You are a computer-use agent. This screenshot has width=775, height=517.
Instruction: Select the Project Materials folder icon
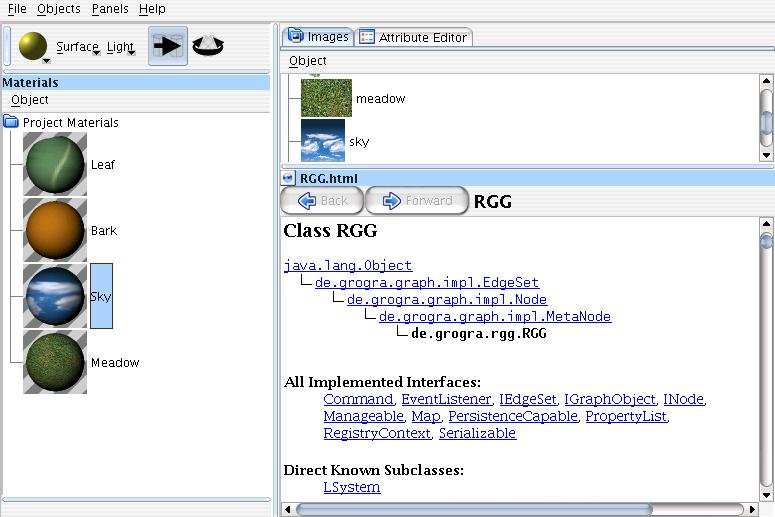[x=11, y=122]
